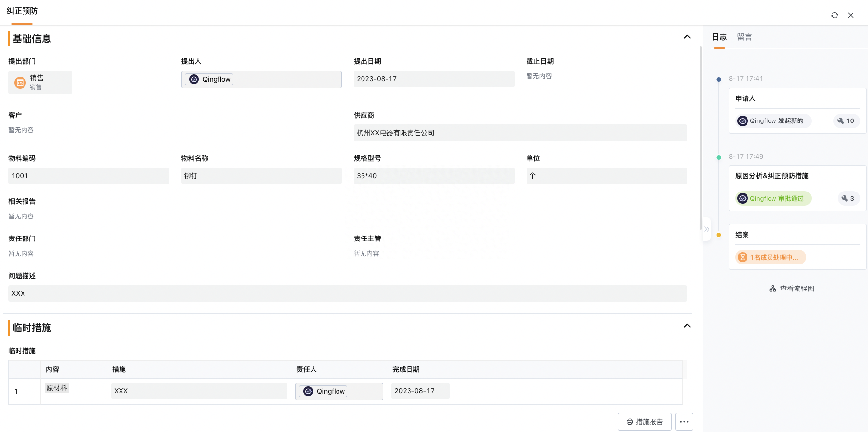Click the 原材料 tag in the table
868x432 pixels.
pos(57,388)
